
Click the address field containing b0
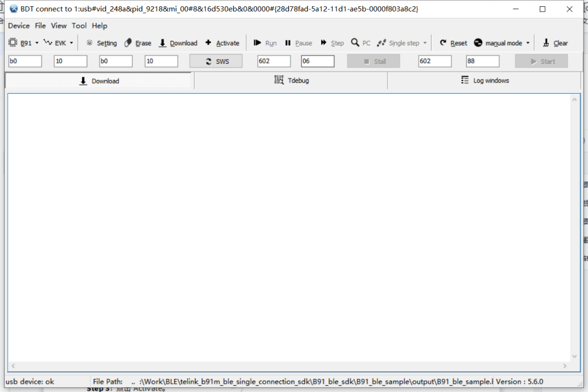click(24, 60)
